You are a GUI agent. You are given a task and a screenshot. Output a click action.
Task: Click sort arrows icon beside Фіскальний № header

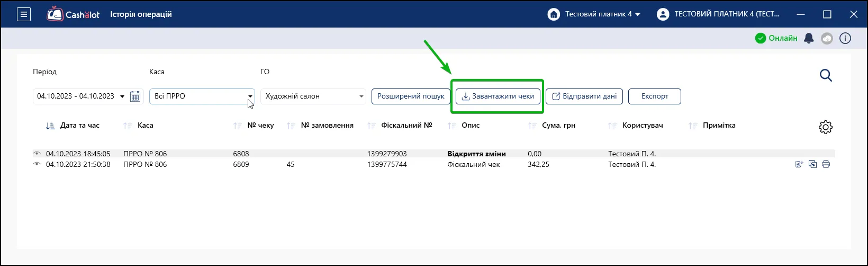[372, 126]
